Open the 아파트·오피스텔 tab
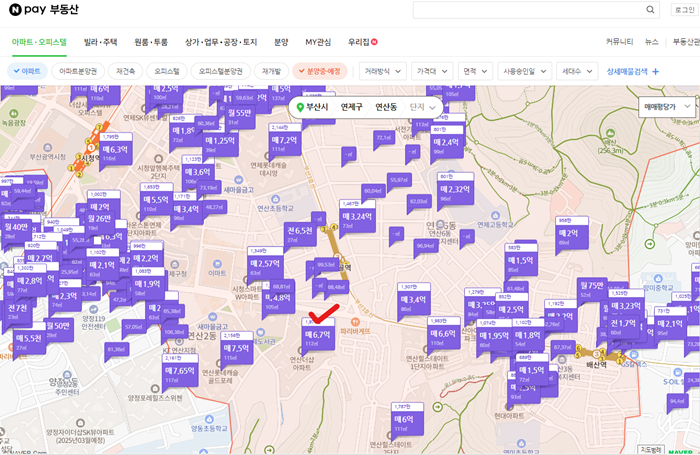The image size is (700, 455). coord(39,42)
